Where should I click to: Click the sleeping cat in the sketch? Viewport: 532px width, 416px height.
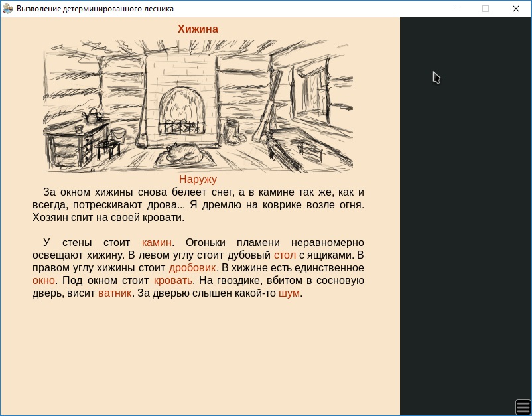tap(186, 154)
